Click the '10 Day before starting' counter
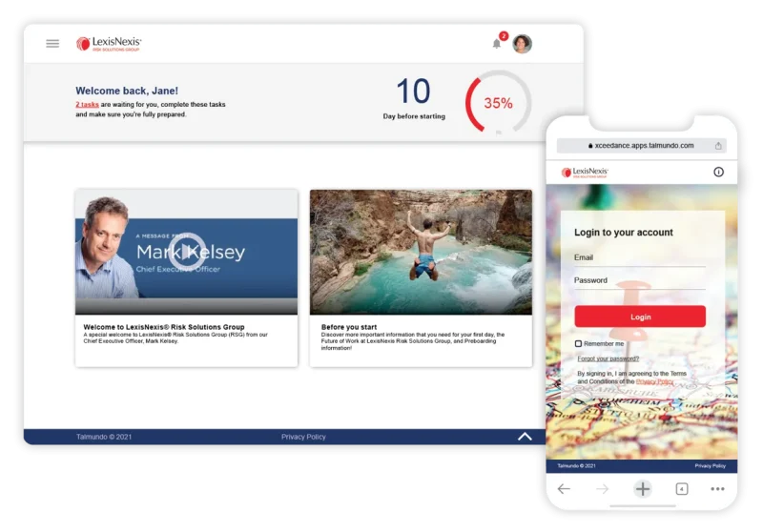763x532 pixels. pyautogui.click(x=414, y=98)
